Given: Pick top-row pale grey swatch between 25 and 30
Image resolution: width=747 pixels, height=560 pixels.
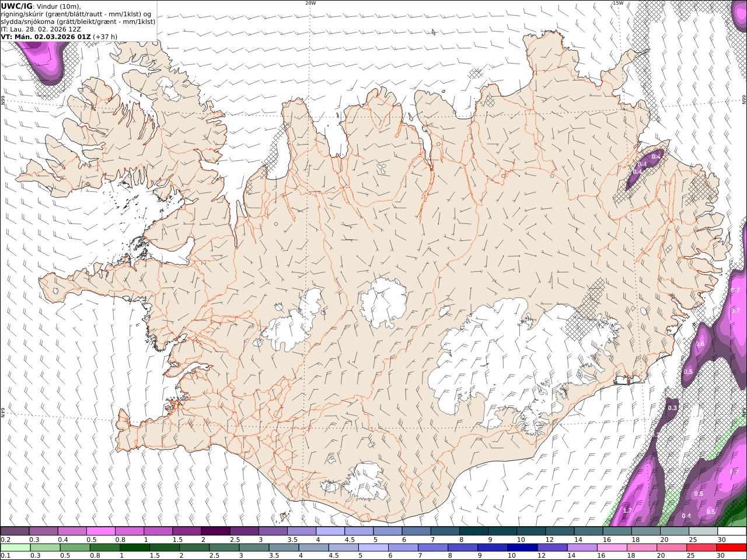Looking at the screenshot, I should coord(703,531).
